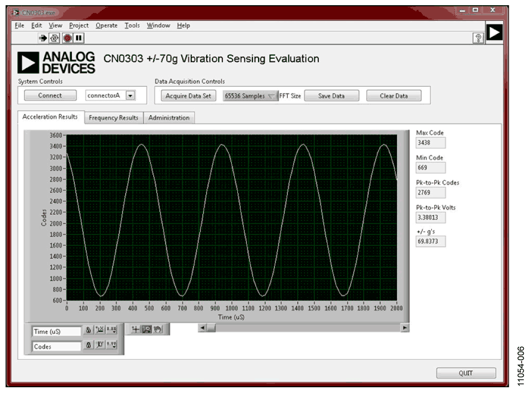This screenshot has height=394, width=532.
Task: Open the Y-axis format options dropdown
Action: (112, 345)
